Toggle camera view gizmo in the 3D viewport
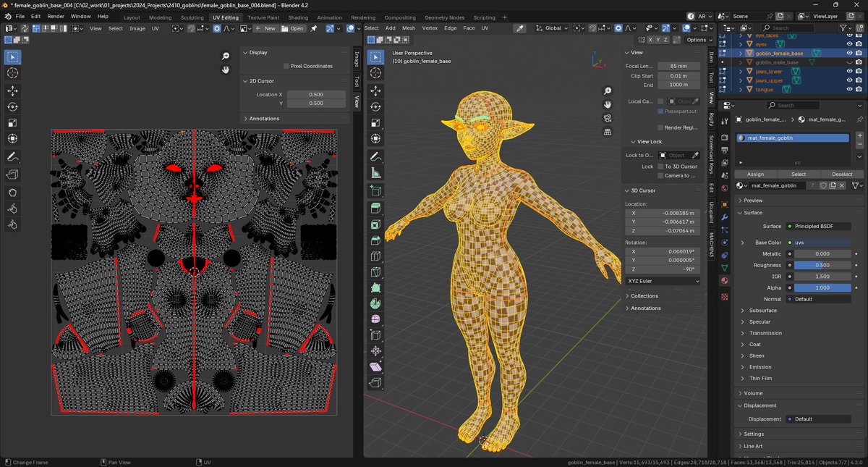The image size is (868, 467). click(x=608, y=118)
